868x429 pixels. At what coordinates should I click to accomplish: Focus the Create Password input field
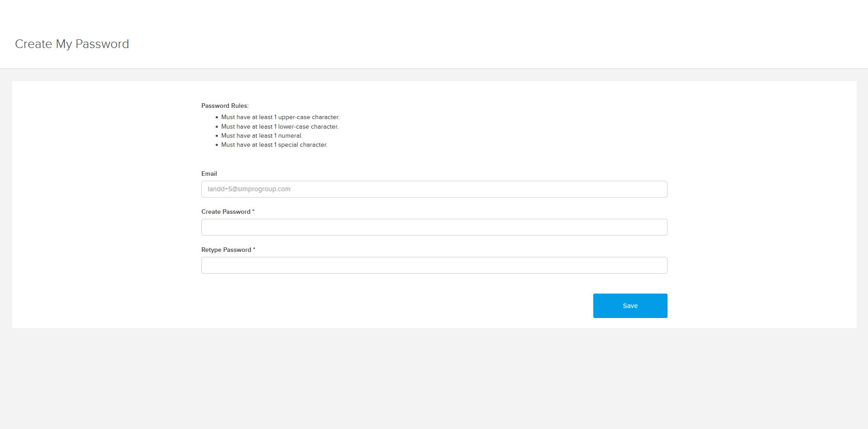click(434, 227)
